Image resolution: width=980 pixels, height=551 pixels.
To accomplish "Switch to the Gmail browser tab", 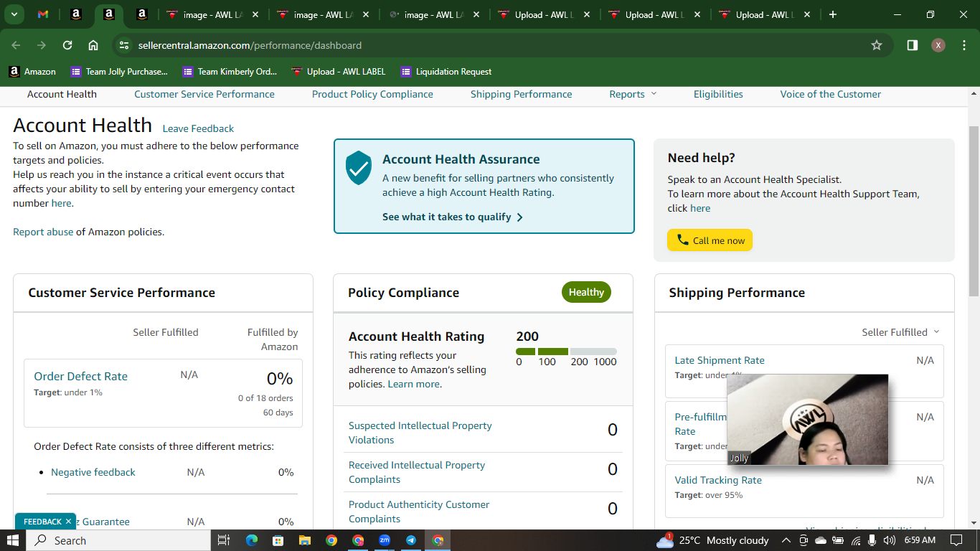I will pos(43,14).
